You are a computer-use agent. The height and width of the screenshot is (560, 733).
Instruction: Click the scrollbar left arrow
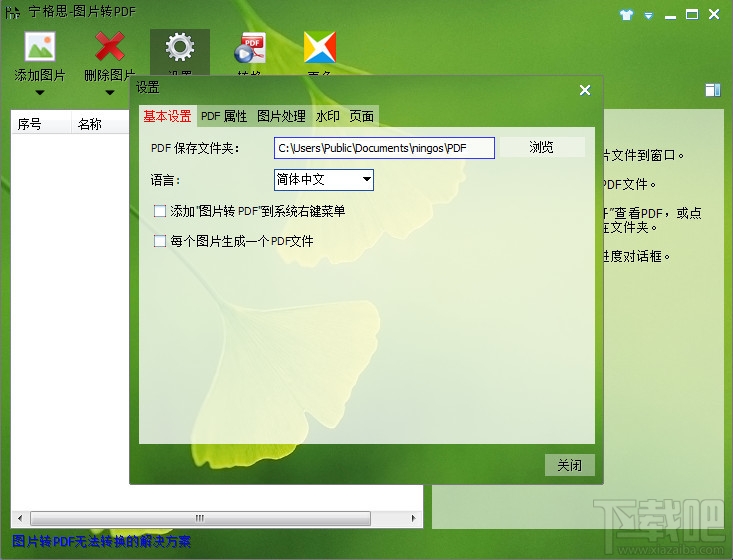20,518
